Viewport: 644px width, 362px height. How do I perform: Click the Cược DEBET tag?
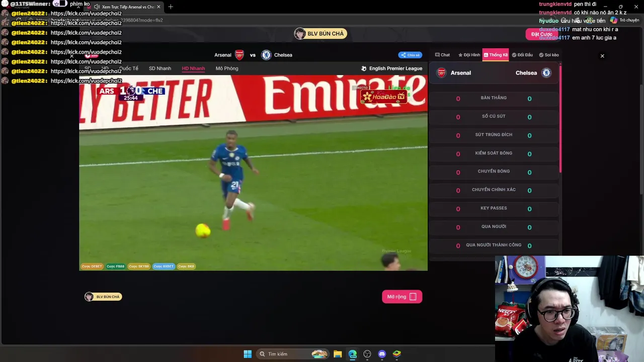click(92, 266)
